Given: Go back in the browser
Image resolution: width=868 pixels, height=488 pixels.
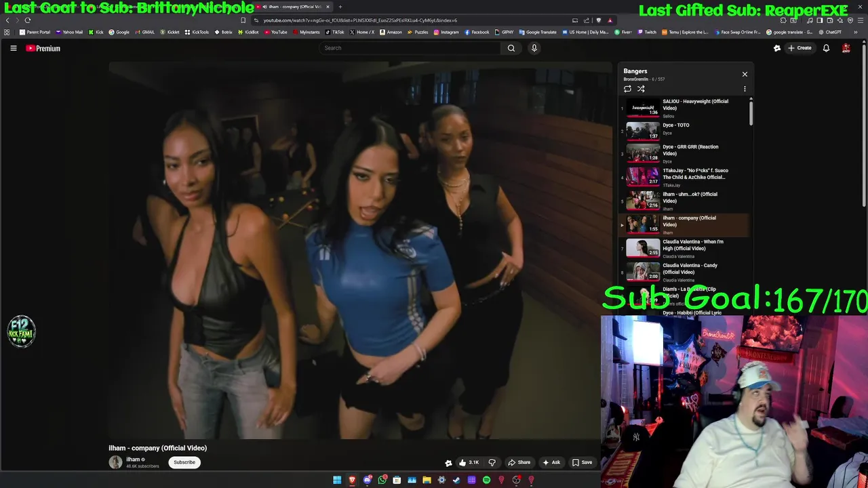Looking at the screenshot, I should (x=7, y=20).
